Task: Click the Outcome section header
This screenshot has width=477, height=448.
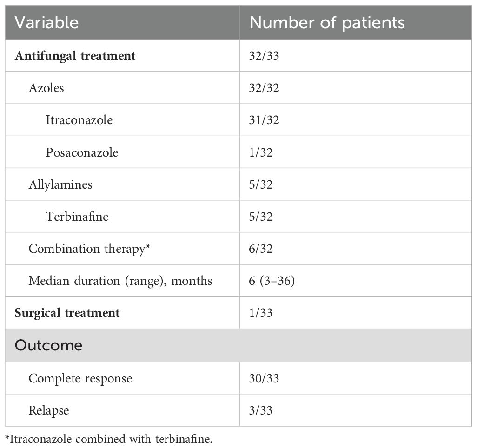Action: [x=48, y=345]
